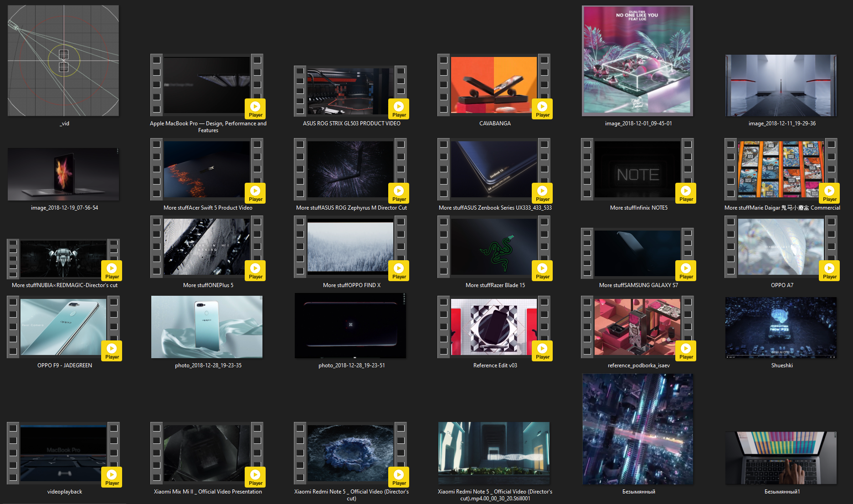Select photo_2018-12-28_19-23-35 thumbnail

(x=207, y=327)
